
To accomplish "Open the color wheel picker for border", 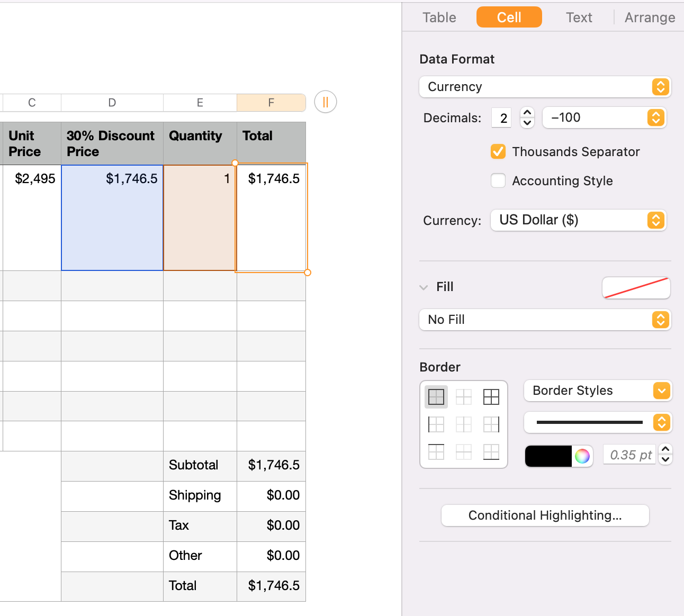I will (x=582, y=456).
